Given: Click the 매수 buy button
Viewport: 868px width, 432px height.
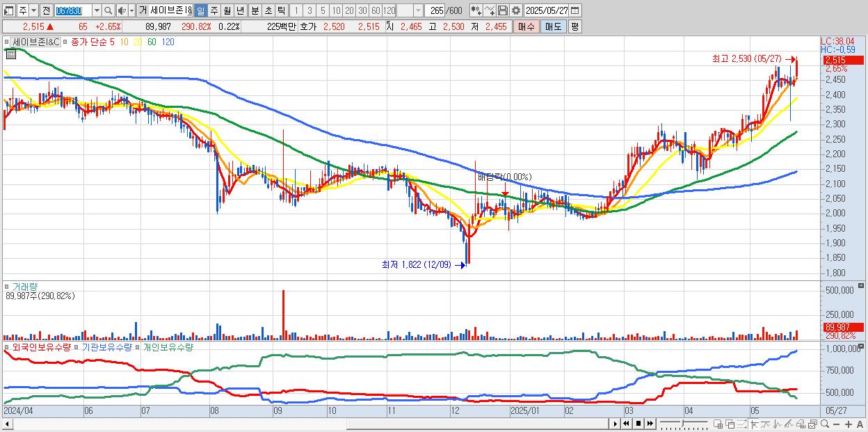Looking at the screenshot, I should tap(526, 26).
